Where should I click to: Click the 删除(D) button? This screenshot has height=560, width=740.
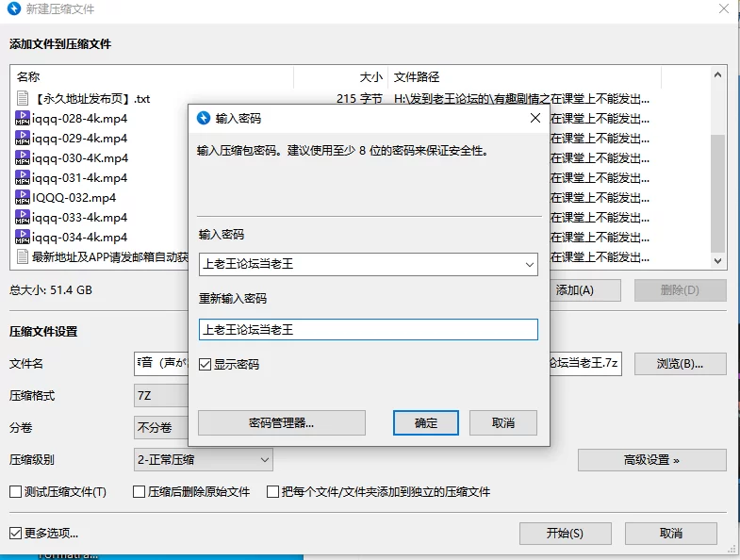pos(680,290)
